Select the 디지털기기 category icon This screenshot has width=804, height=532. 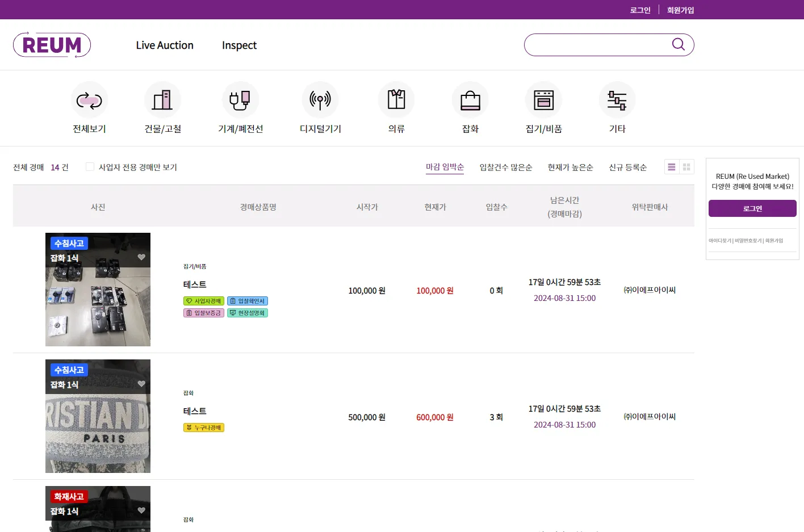point(320,100)
